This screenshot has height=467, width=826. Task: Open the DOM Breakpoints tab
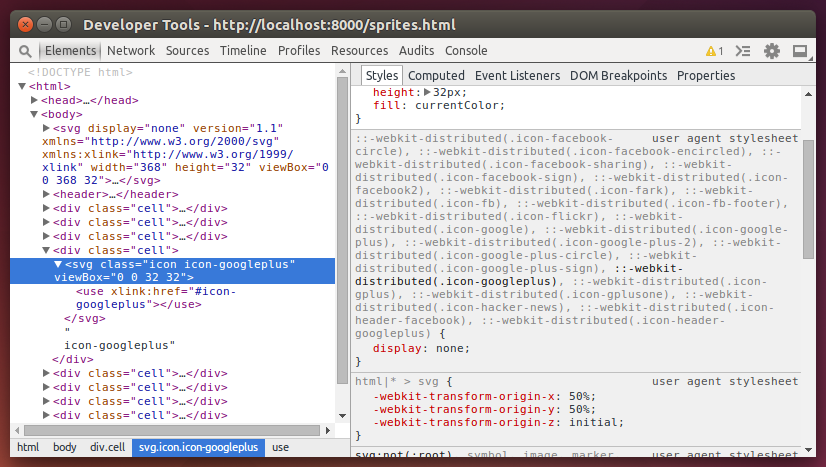coord(618,76)
